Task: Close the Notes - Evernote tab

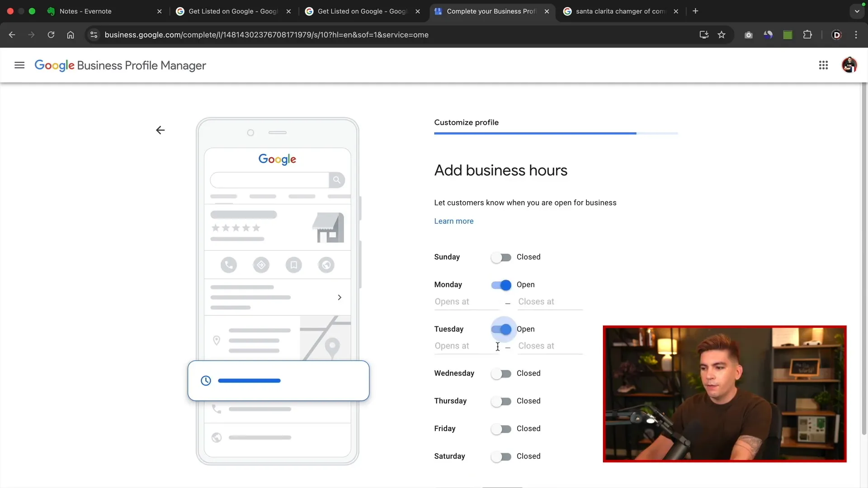Action: (x=160, y=11)
